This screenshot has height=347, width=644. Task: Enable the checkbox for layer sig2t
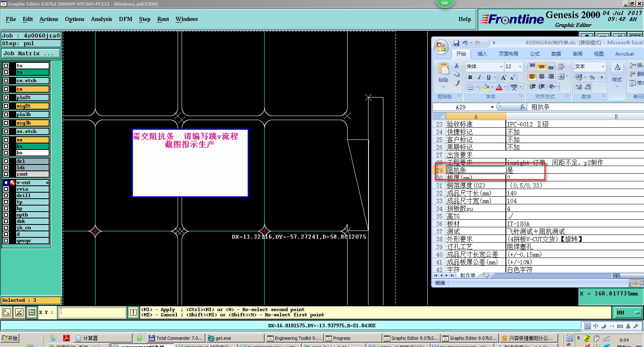click(6, 106)
